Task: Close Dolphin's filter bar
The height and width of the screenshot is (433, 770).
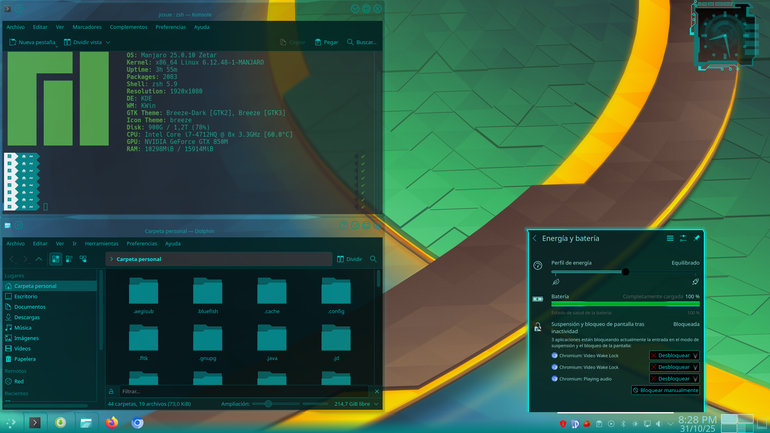Action: (377, 391)
